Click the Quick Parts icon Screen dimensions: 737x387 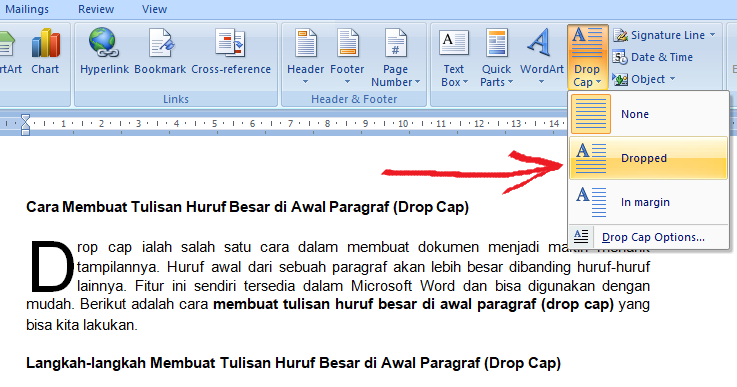[496, 43]
